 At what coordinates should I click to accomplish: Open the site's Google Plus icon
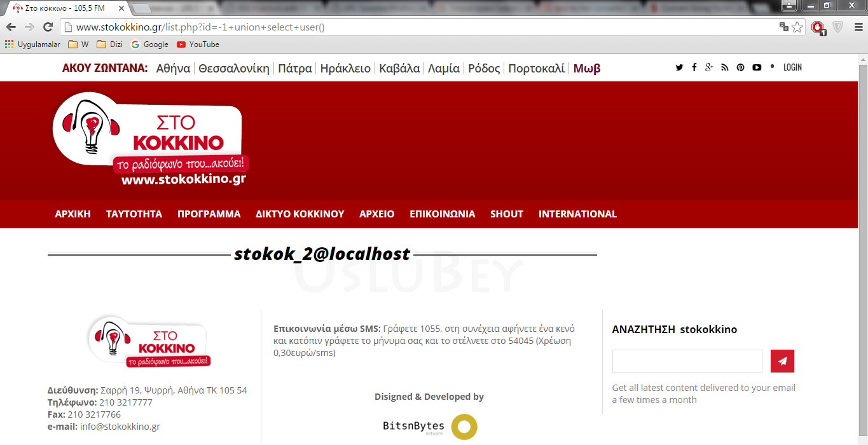709,67
